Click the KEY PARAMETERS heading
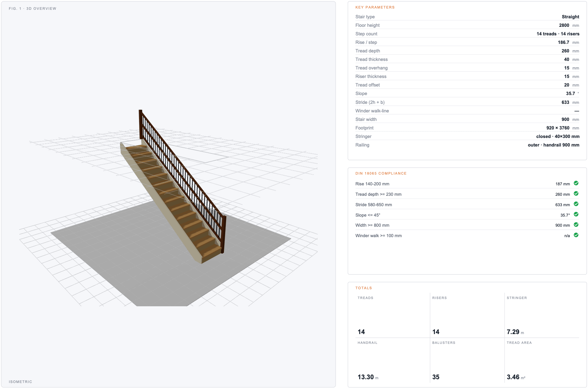Screen dimensions: 588x389 (375, 7)
